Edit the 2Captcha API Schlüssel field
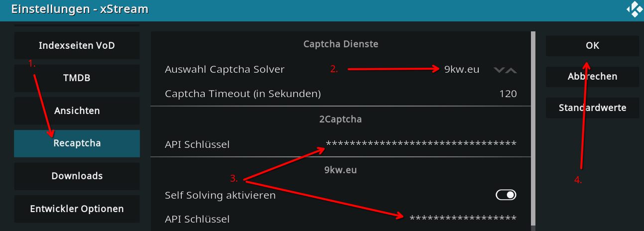 point(421,144)
